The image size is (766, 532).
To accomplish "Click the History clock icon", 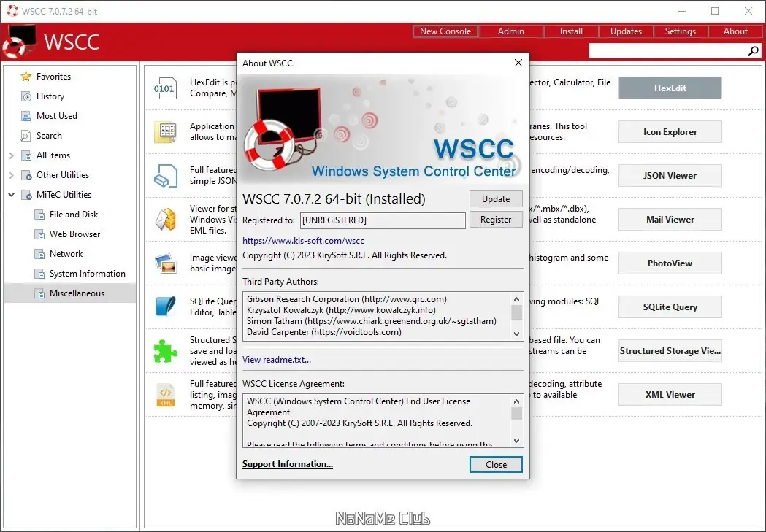I will (x=26, y=96).
